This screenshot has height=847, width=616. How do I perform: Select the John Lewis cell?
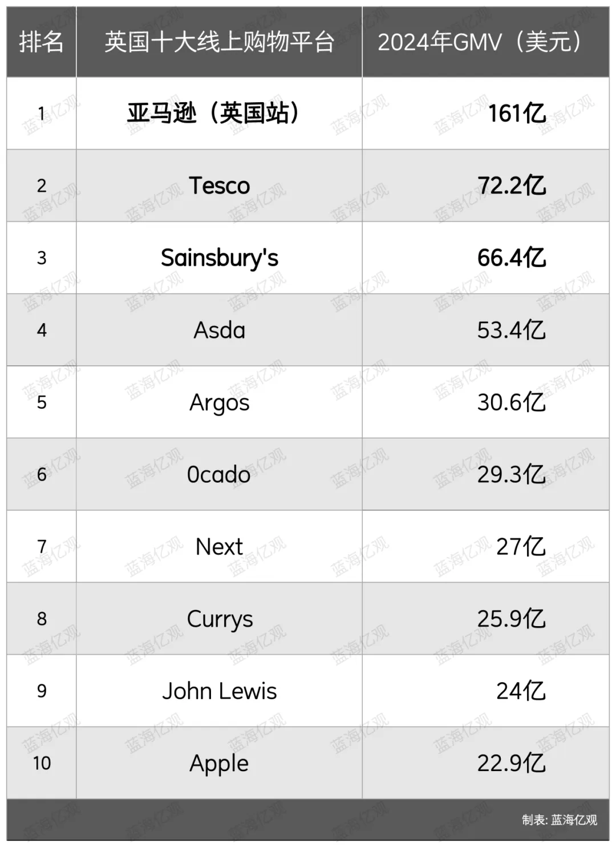pyautogui.click(x=220, y=691)
